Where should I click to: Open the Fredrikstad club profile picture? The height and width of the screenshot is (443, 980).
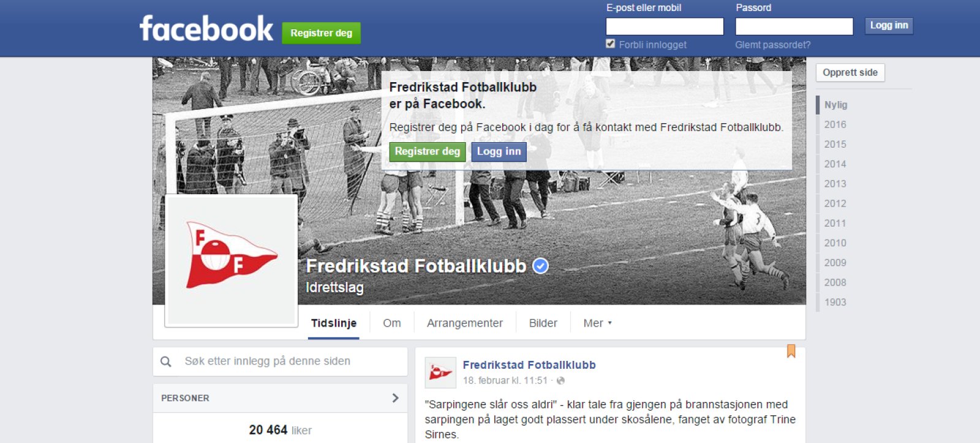pos(232,260)
